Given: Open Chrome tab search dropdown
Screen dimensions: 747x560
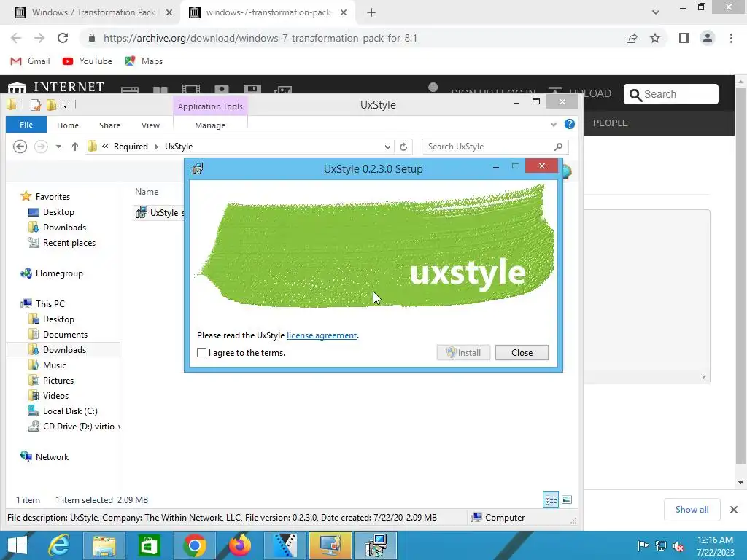Looking at the screenshot, I should click(656, 12).
